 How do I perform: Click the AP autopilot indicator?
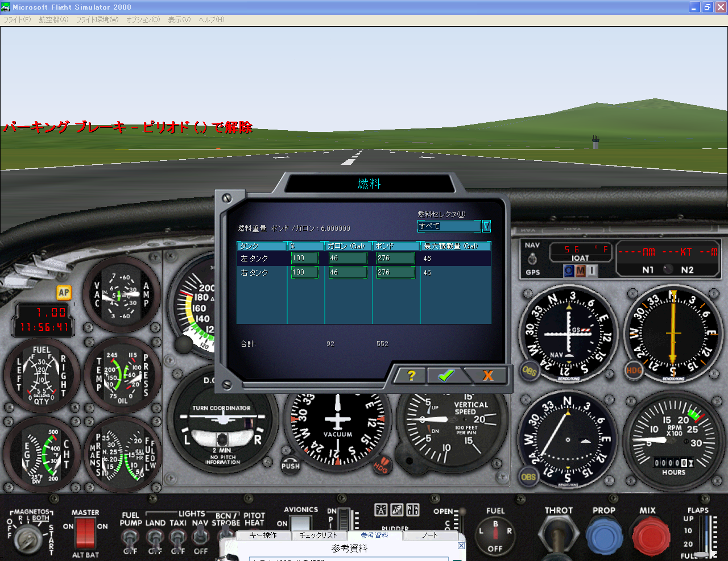click(64, 293)
